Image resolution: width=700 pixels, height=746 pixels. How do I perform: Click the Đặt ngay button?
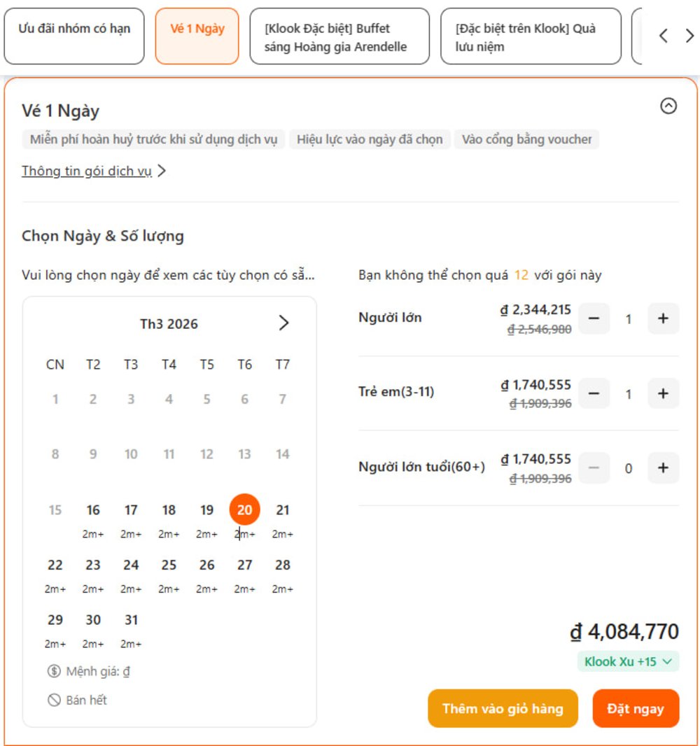pyautogui.click(x=636, y=708)
